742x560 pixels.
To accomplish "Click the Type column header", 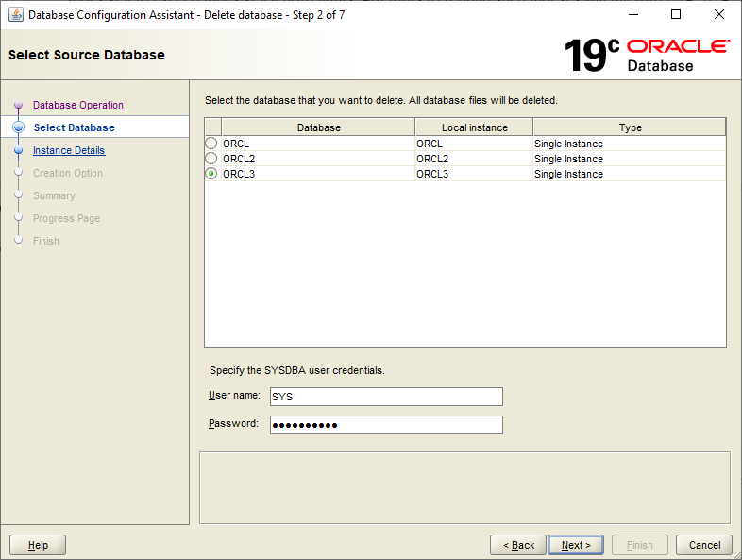I will pos(630,127).
